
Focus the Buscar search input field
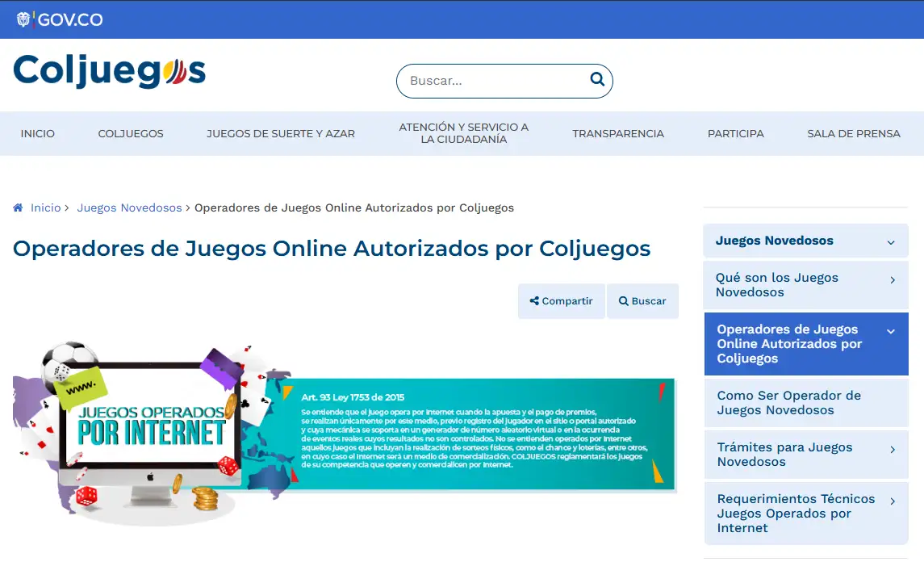504,81
